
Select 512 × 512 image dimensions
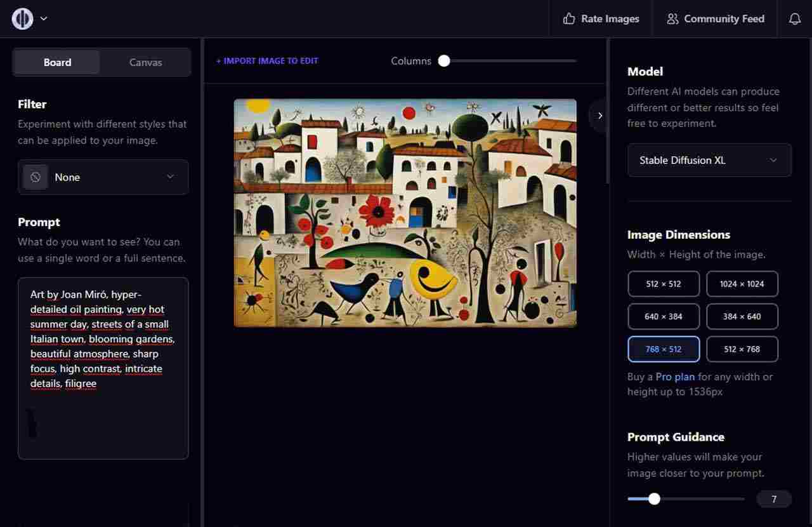click(x=663, y=284)
